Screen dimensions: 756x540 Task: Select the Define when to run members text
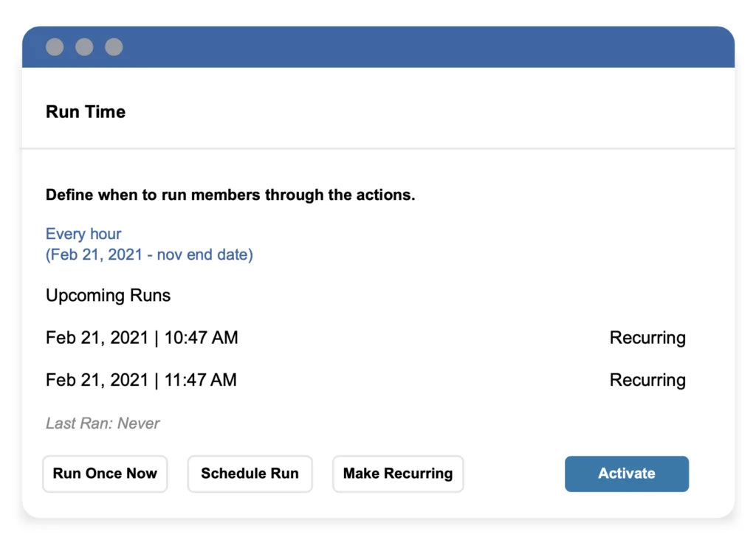[x=230, y=195]
